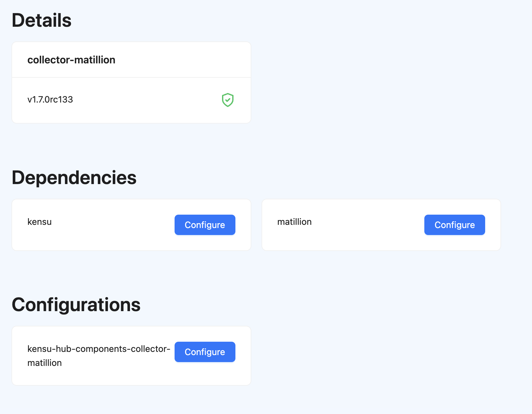Image resolution: width=532 pixels, height=414 pixels.
Task: Select the checkmark inside the shield icon
Action: (227, 100)
